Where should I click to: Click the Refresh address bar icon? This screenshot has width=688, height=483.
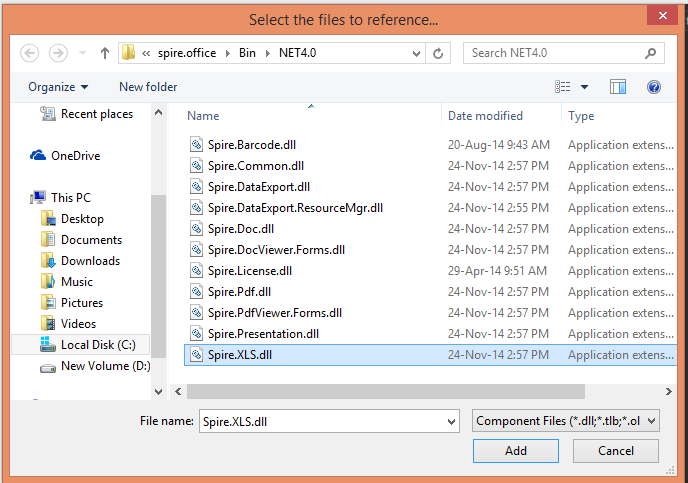439,53
